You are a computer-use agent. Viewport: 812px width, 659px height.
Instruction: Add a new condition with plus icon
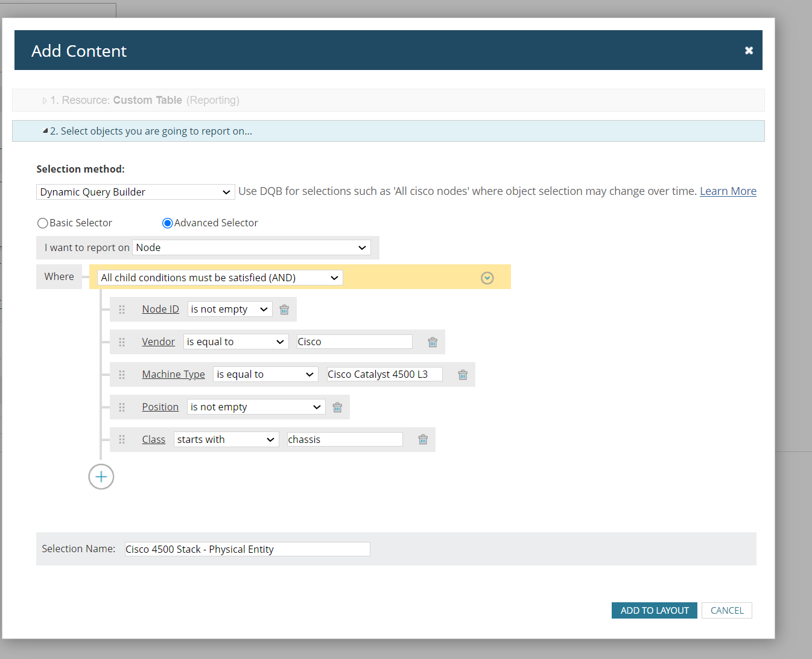click(x=101, y=477)
